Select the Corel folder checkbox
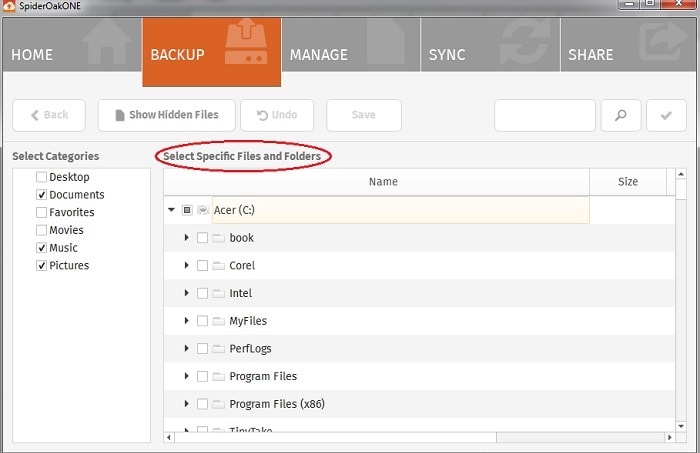Screen dimensions: 700x453 click(x=202, y=266)
